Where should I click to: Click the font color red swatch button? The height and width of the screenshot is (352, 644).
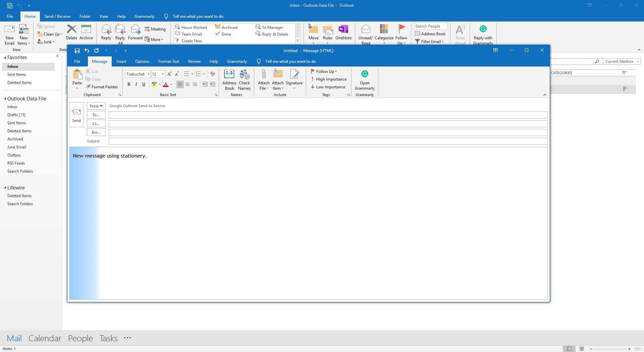pos(165,84)
